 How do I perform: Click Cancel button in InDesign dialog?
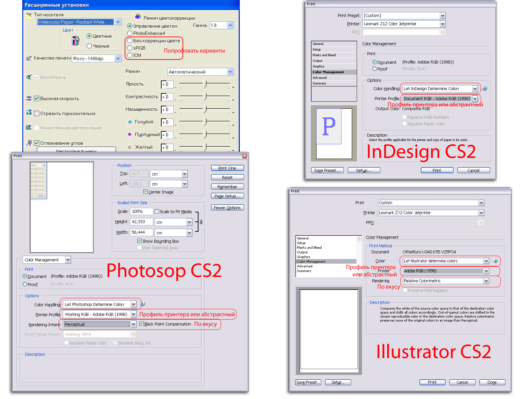[473, 170]
